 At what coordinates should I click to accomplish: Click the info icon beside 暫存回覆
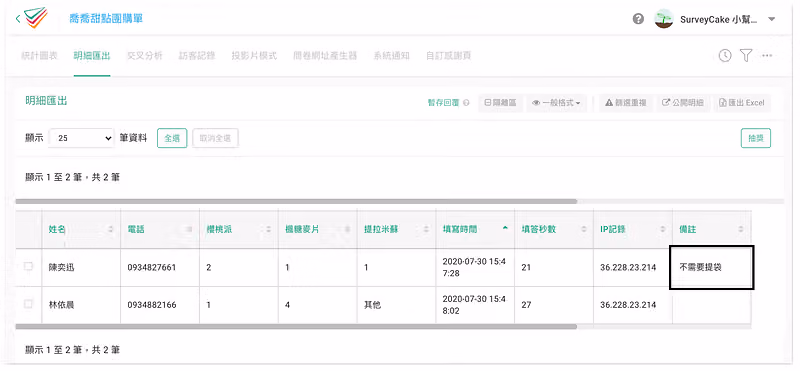point(466,103)
